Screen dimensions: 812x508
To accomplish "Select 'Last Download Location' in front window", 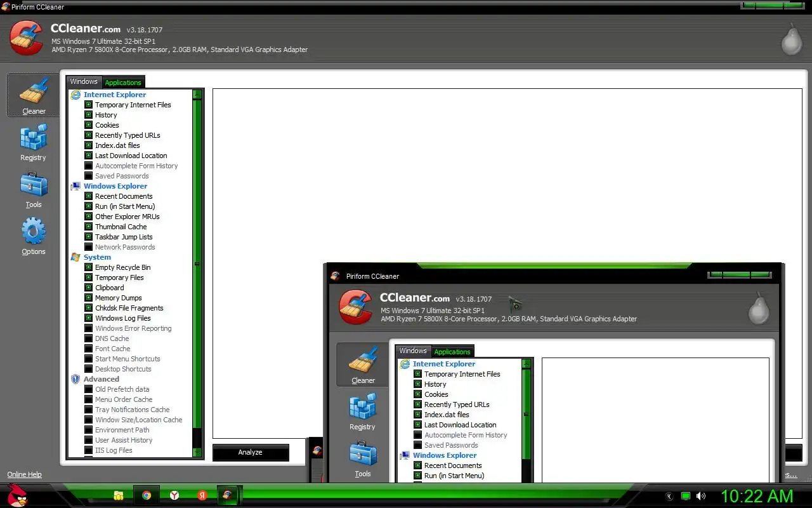I will pos(460,425).
